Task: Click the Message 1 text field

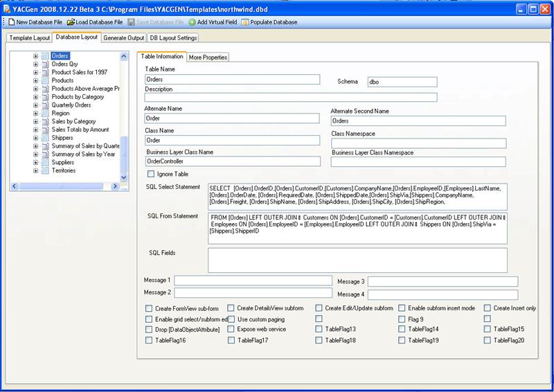Action: pos(253,280)
